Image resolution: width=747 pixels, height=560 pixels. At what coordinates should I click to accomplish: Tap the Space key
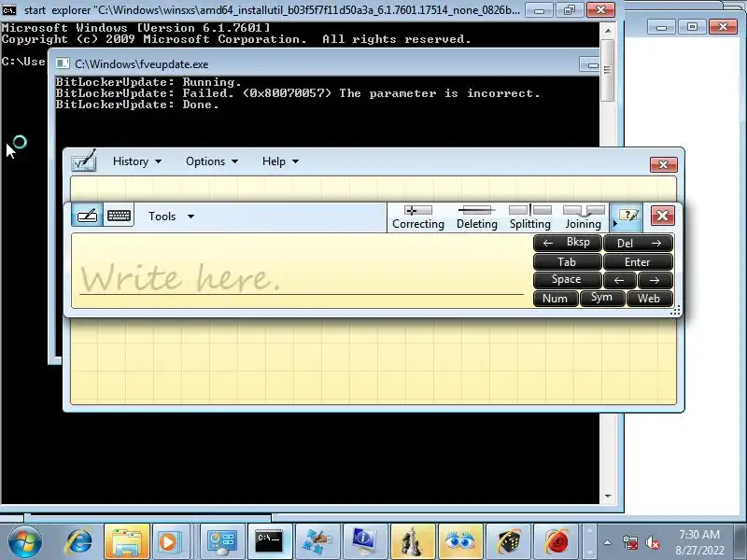(568, 280)
